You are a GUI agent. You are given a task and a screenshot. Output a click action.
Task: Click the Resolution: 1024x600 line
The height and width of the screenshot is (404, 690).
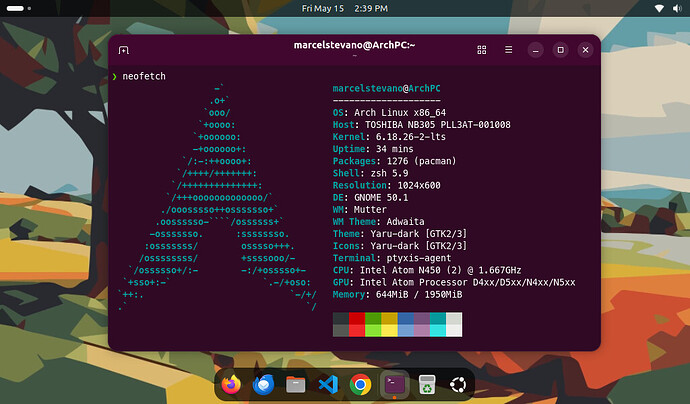(x=387, y=185)
